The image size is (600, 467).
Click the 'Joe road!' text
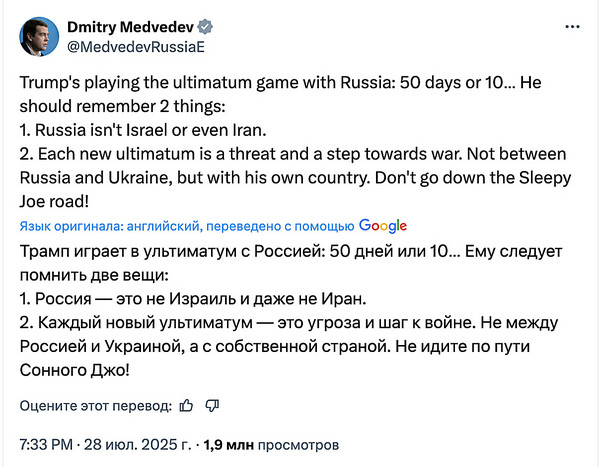click(54, 201)
